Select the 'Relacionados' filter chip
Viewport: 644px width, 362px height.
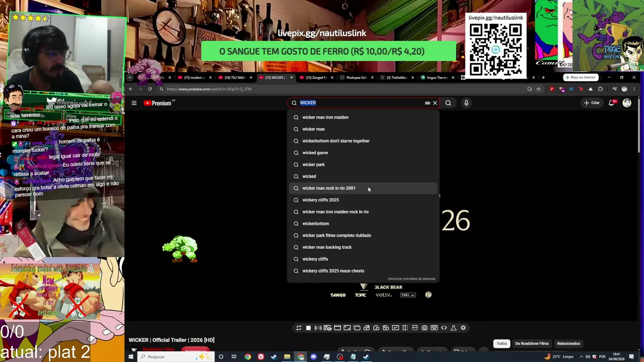click(569, 343)
